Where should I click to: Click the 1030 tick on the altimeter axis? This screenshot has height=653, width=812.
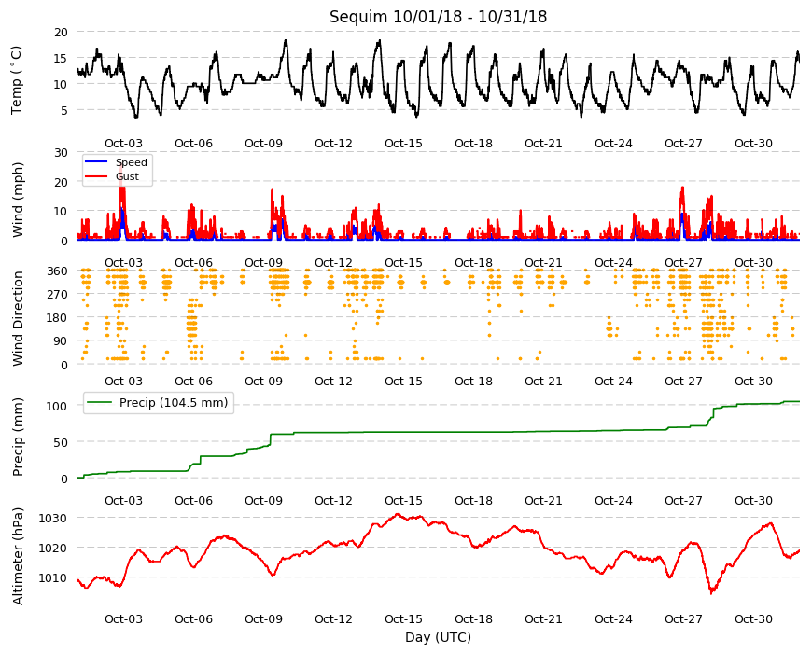click(x=53, y=519)
